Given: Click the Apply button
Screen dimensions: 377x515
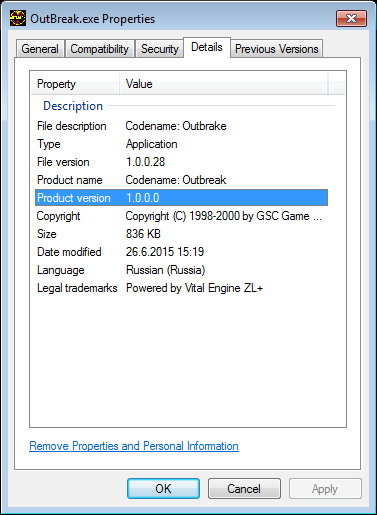Looking at the screenshot, I should 325,489.
